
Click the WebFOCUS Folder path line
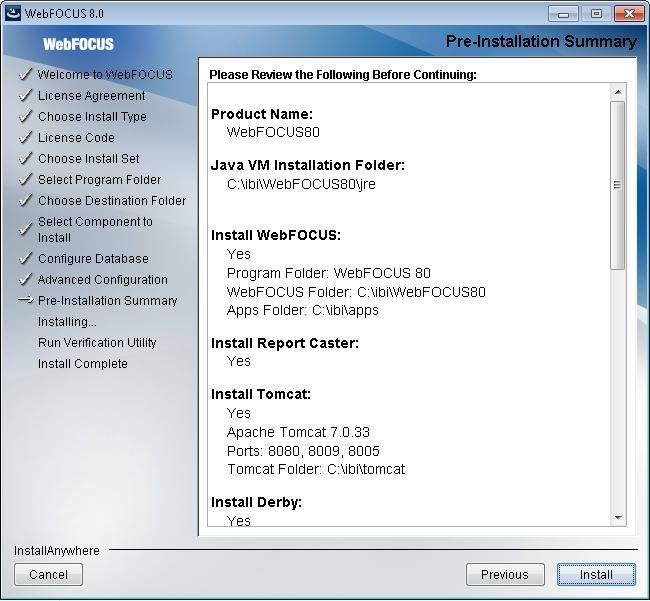pyautogui.click(x=356, y=292)
